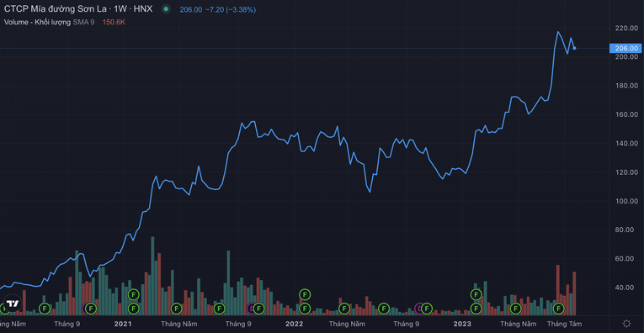Click 220.00 on price axis

[x=627, y=29]
